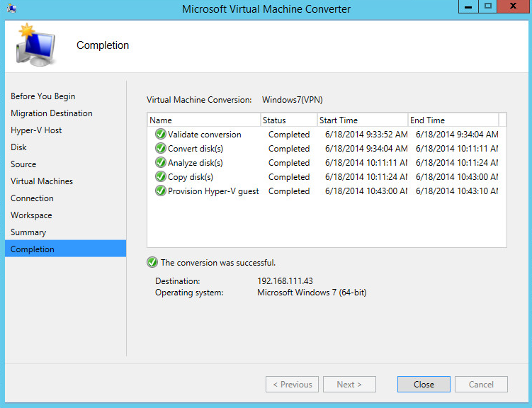This screenshot has height=408, width=532.
Task: Select the Convert disk(s) row name
Action: [x=196, y=149]
